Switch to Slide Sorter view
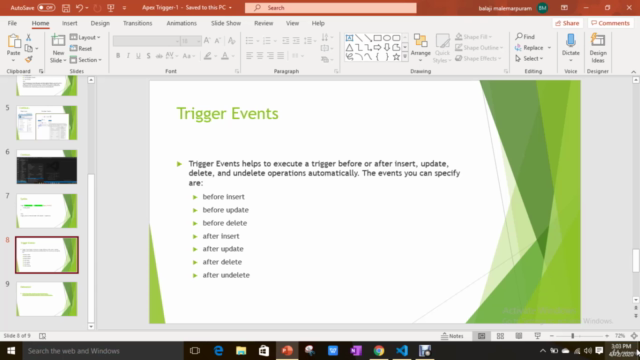Image resolution: width=640 pixels, height=360 pixels. (x=500, y=336)
